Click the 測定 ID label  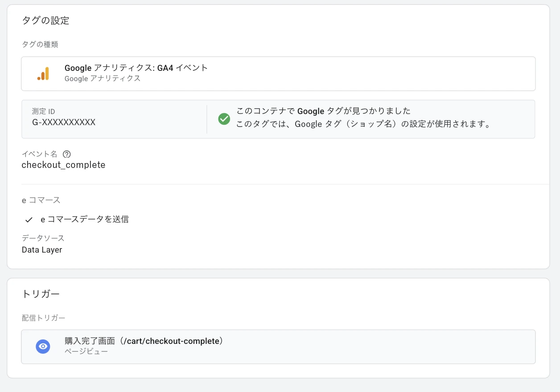click(x=43, y=112)
